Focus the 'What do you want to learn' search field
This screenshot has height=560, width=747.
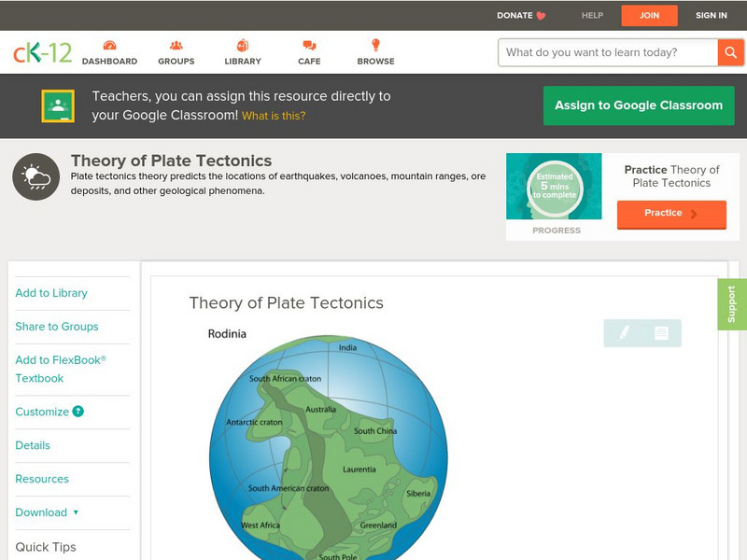608,52
